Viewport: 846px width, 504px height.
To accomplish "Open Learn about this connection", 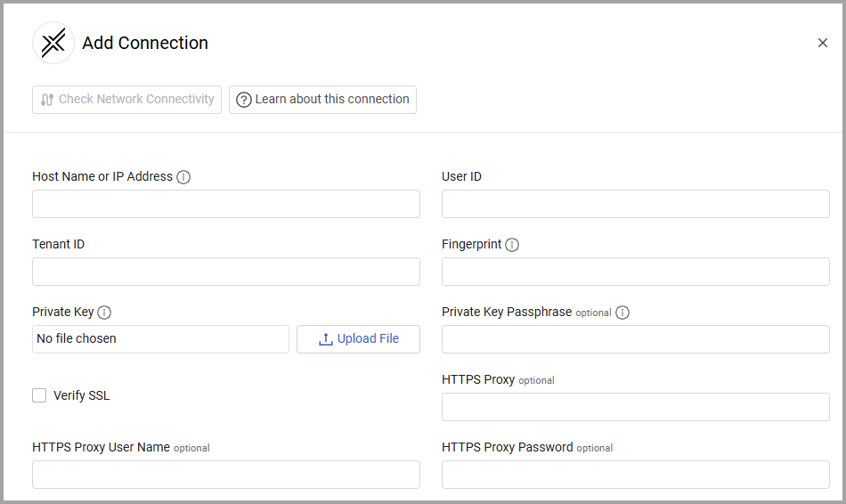I will [x=322, y=100].
